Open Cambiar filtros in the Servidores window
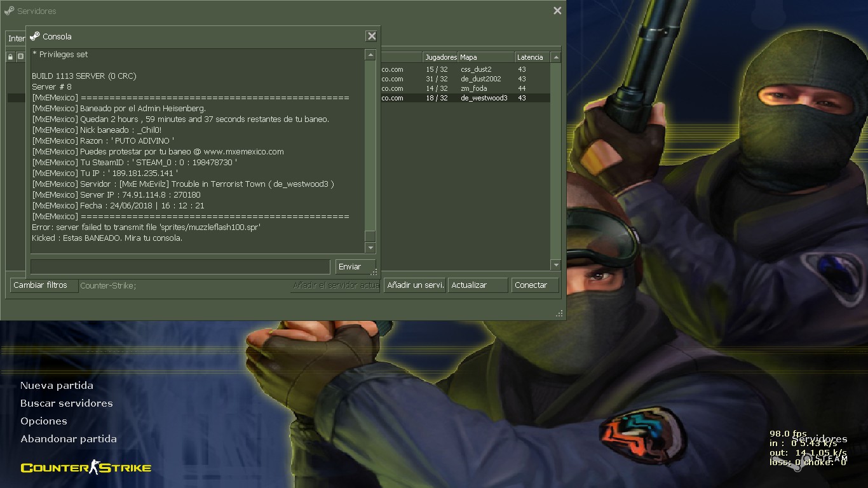 coord(44,285)
